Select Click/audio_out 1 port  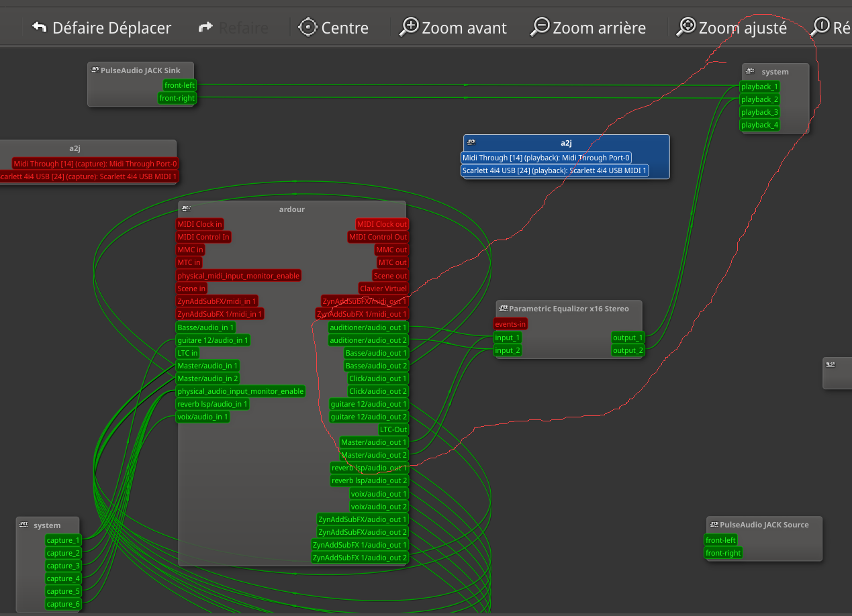coord(378,378)
